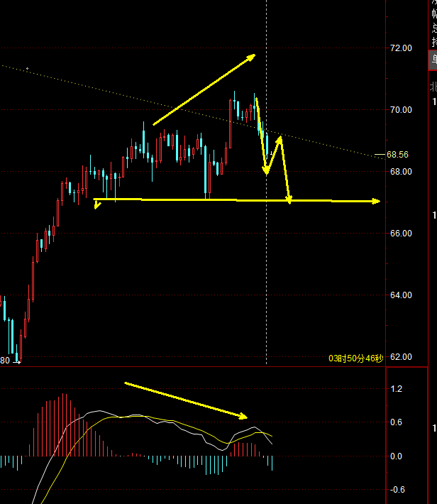Click the -0.6 MACD axis value
The height and width of the screenshot is (504, 437).
tap(396, 490)
